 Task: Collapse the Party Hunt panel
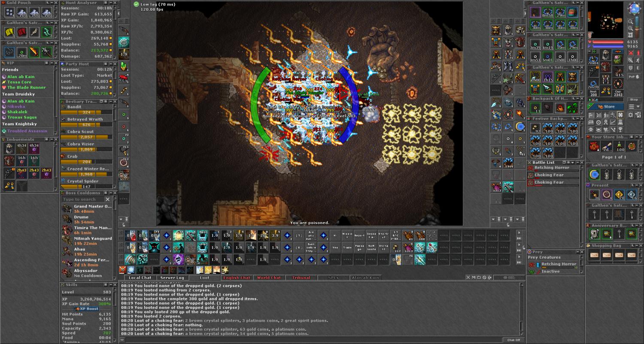point(111,64)
